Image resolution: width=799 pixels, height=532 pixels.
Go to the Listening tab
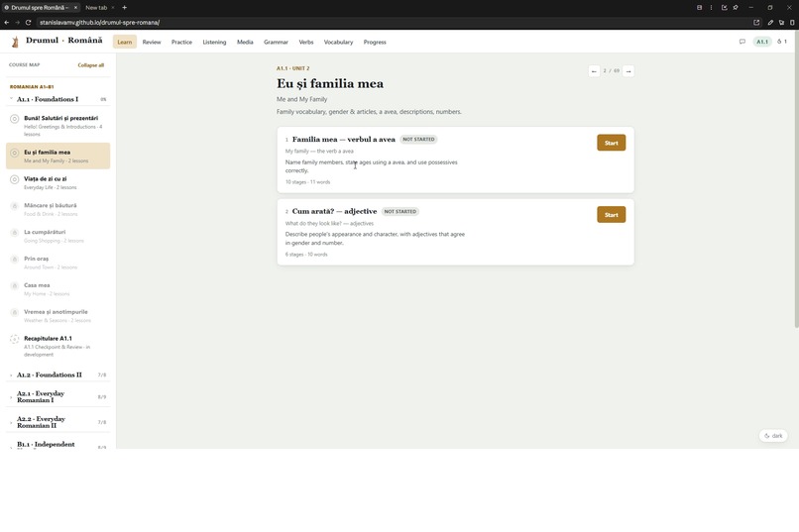coord(214,42)
